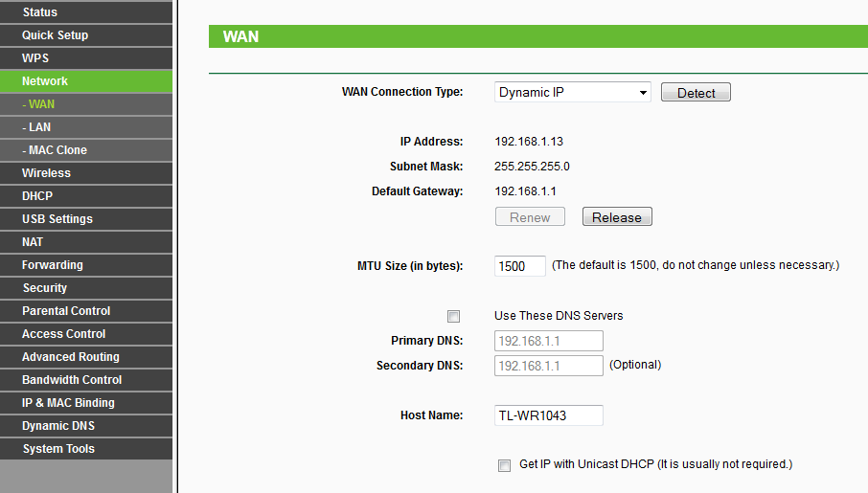Enable Use These DNS Servers checkbox
This screenshot has width=868, height=493.
pyautogui.click(x=453, y=317)
